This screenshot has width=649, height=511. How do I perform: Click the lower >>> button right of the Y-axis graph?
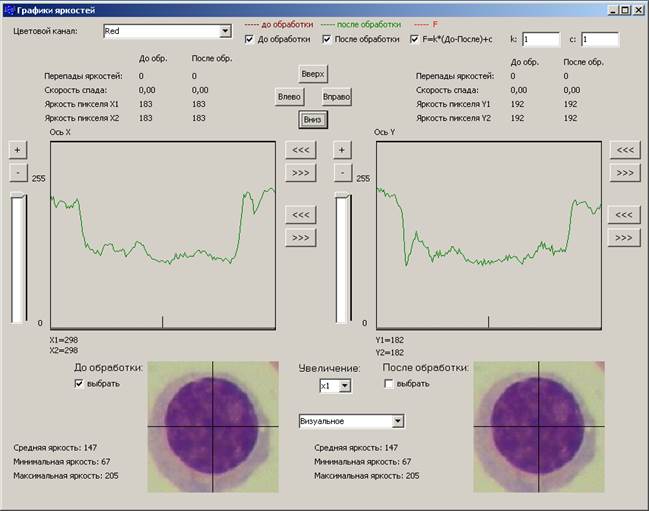tap(625, 237)
